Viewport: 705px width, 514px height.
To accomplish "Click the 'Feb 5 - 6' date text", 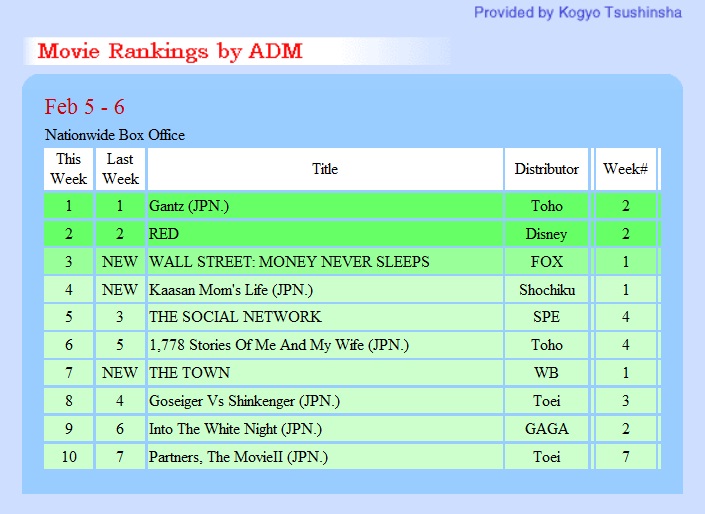I will [x=84, y=107].
